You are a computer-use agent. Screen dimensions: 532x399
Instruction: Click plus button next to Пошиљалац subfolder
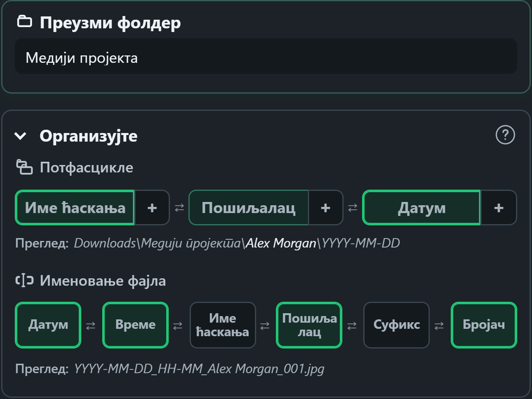coord(326,208)
